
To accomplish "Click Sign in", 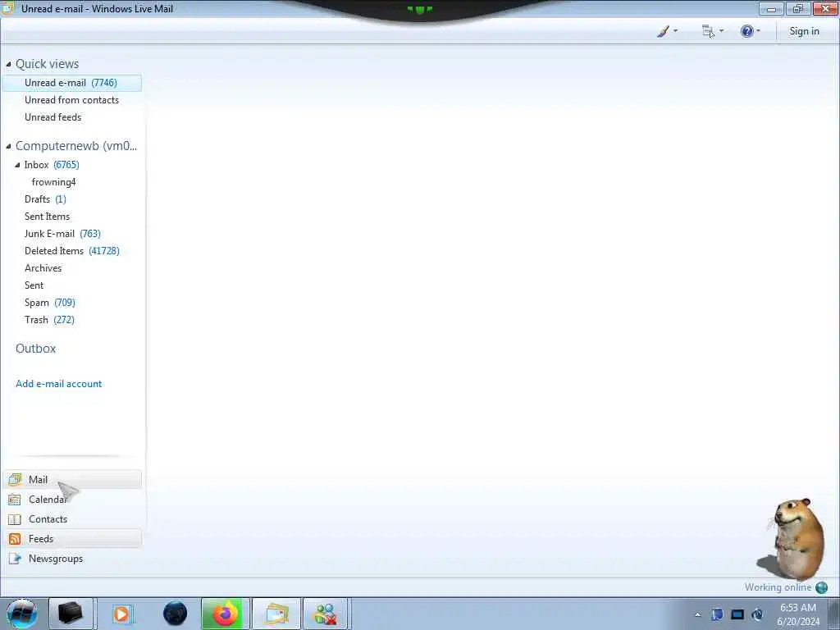I will (804, 31).
